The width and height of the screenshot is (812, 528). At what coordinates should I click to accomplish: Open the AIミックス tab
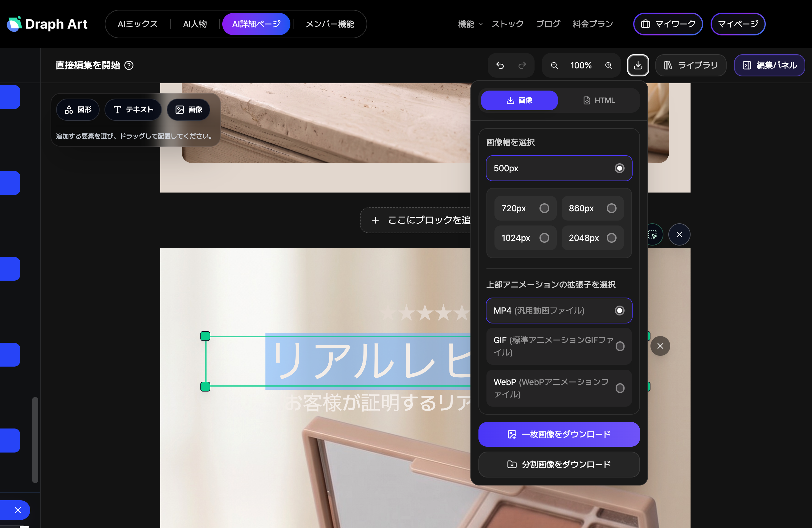tap(137, 24)
